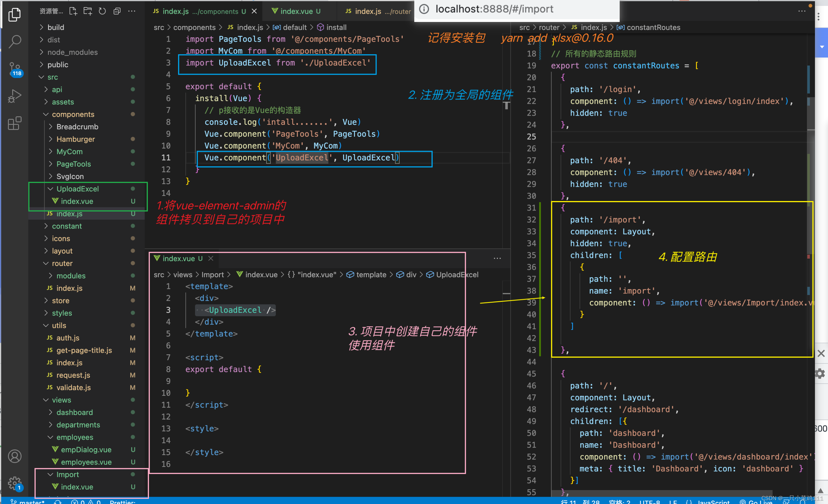Refresh the explorer file tree

click(102, 11)
